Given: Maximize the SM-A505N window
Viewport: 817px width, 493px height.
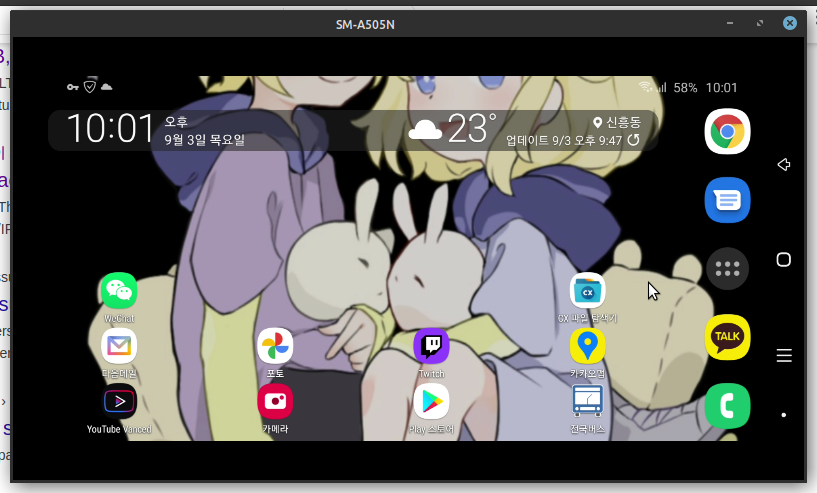Looking at the screenshot, I should pos(760,23).
